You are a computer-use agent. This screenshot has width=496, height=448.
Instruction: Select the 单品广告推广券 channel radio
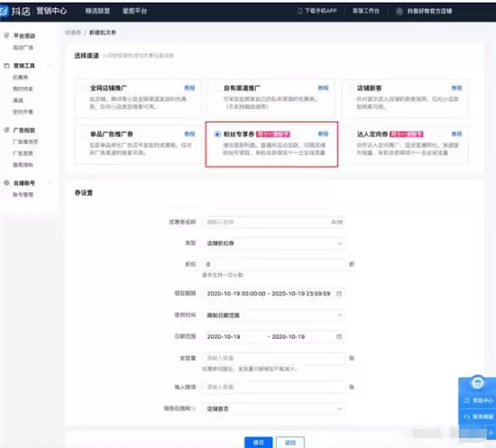tap(84, 134)
